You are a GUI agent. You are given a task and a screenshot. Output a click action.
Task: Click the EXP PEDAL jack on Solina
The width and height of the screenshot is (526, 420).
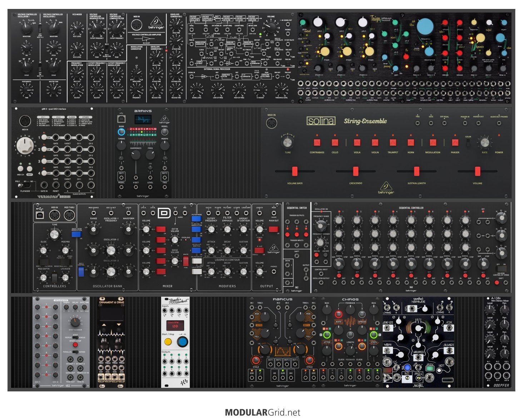coord(444,123)
